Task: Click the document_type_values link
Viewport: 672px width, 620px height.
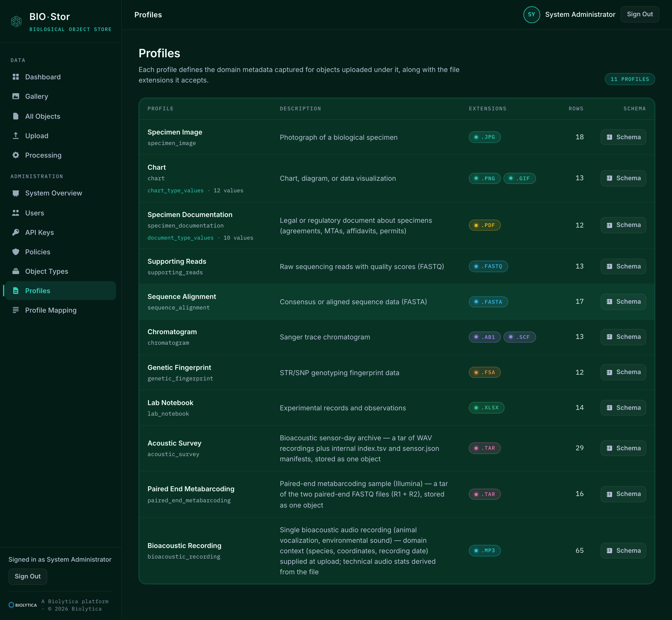Action: [180, 237]
